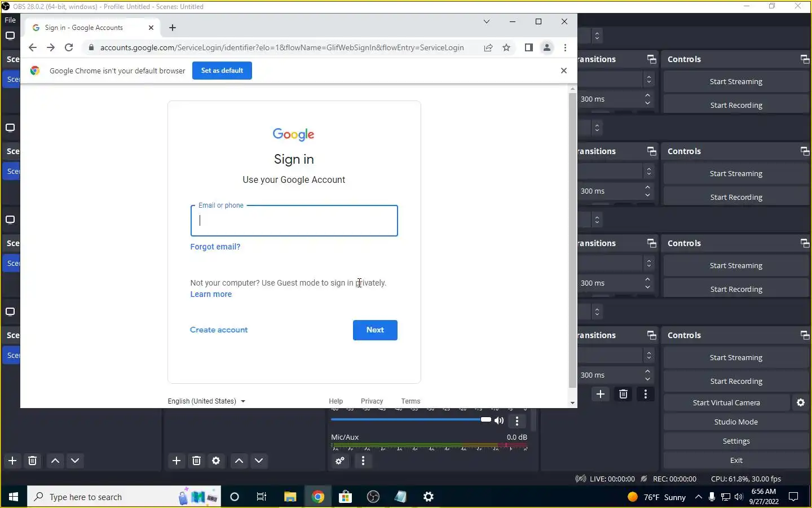This screenshot has width=812, height=508.
Task: Open the OBS File menu
Action: (10, 20)
